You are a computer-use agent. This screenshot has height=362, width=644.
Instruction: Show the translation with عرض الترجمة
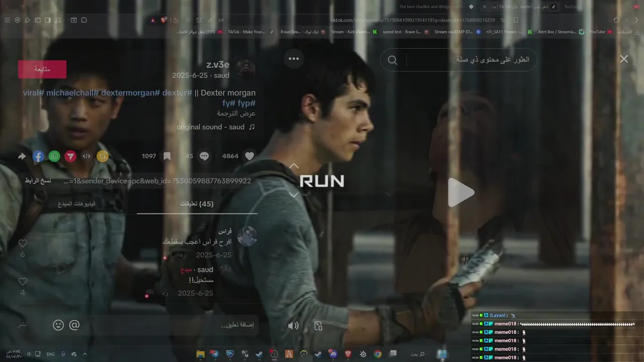236,114
